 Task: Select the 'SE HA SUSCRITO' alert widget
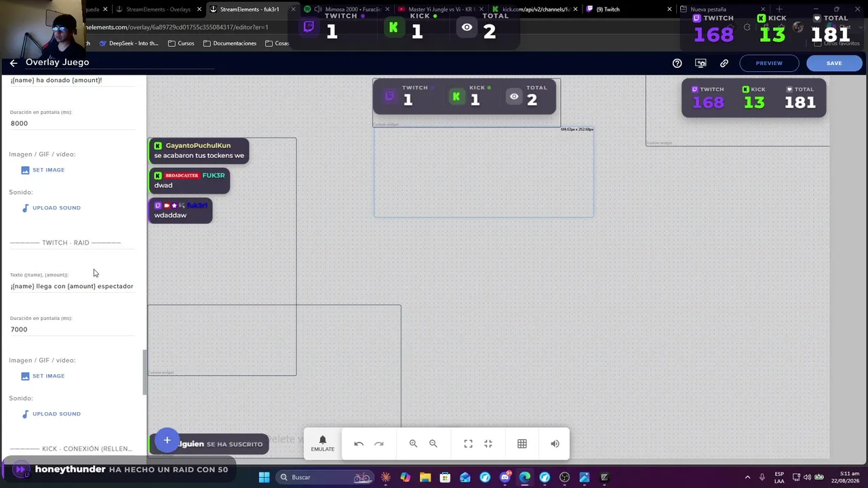tap(209, 444)
